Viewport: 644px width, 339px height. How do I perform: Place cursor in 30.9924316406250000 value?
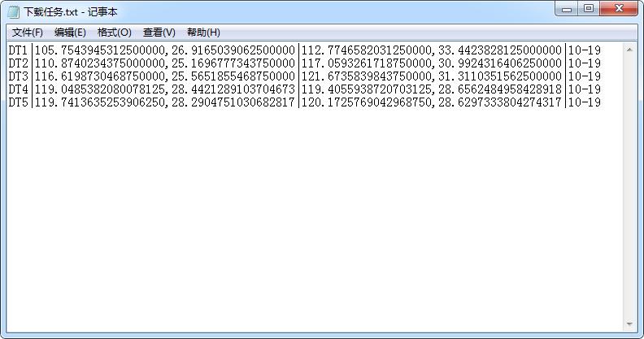(500, 63)
